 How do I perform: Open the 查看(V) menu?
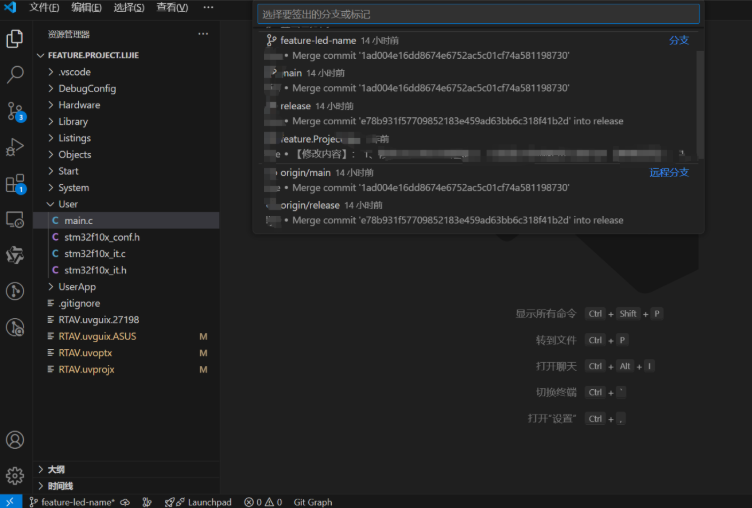(x=172, y=7)
